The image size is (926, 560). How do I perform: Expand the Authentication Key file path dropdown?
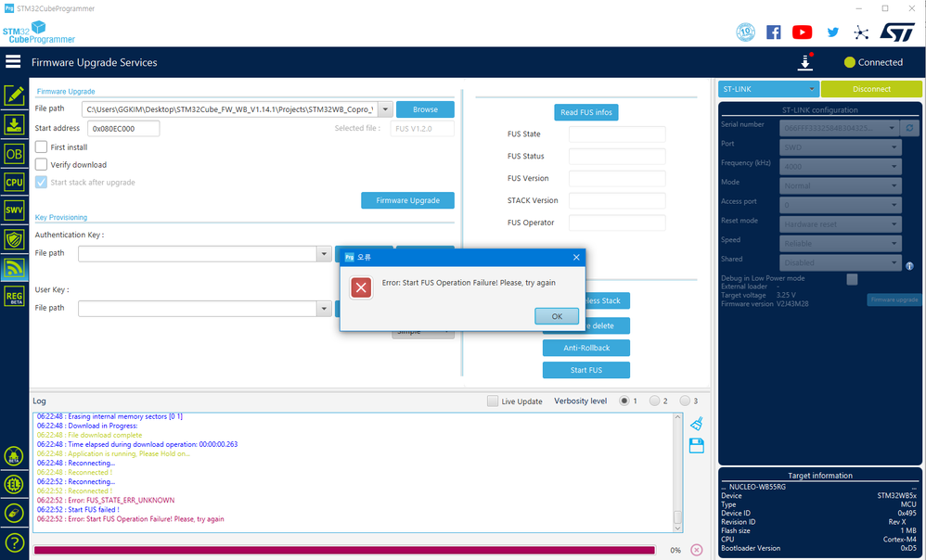[324, 254]
